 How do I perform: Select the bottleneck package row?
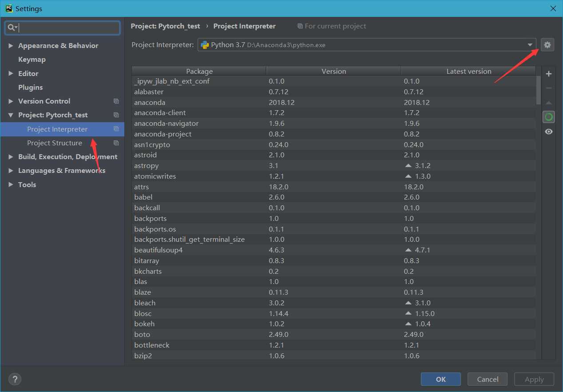tap(334, 345)
